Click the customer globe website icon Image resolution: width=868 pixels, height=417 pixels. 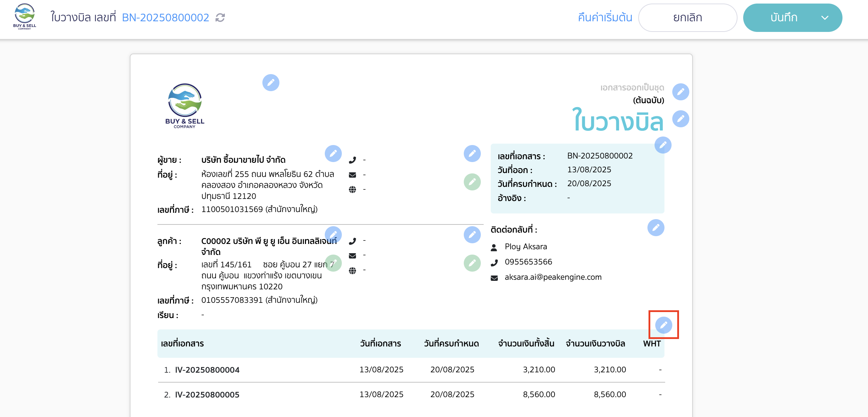tap(352, 271)
